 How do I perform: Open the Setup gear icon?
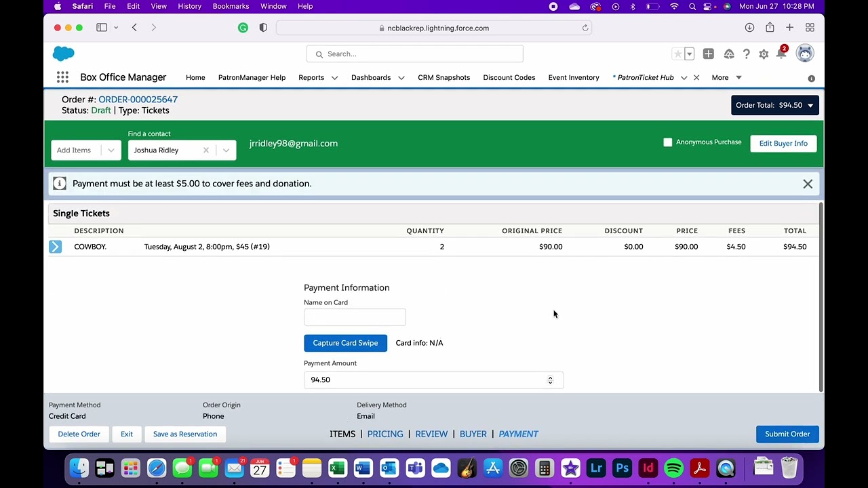(764, 54)
